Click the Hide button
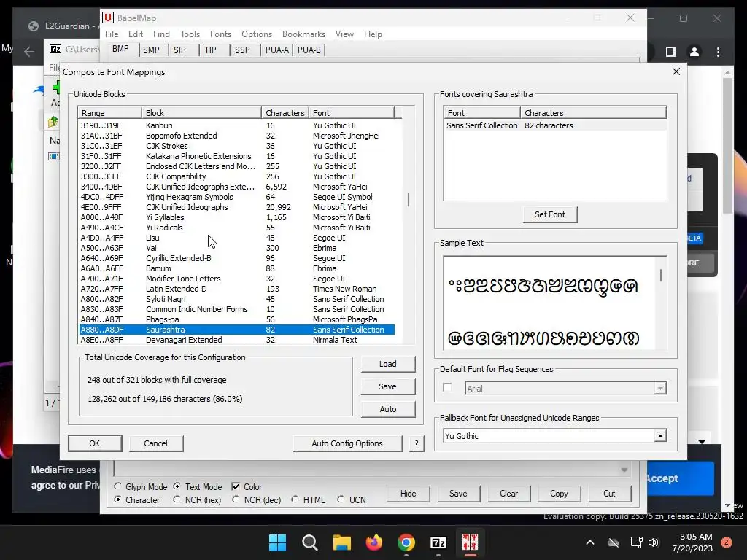Viewport: 747px width, 560px height. coord(408,494)
